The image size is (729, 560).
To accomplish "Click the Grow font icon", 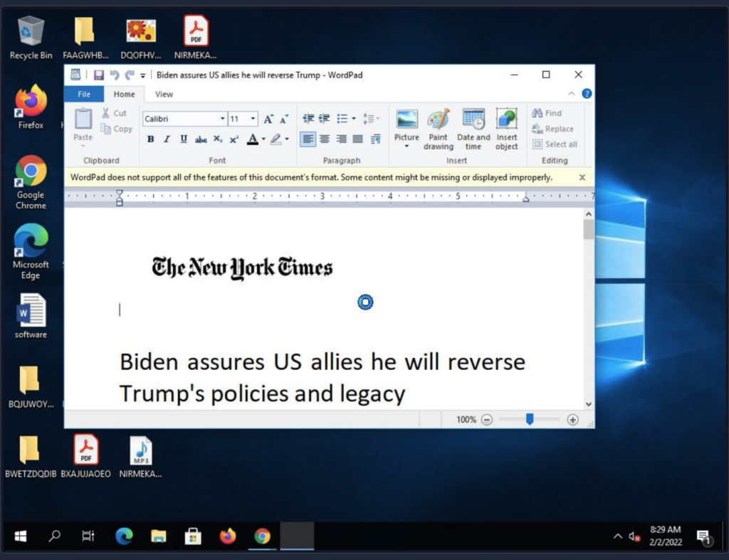I will point(268,119).
